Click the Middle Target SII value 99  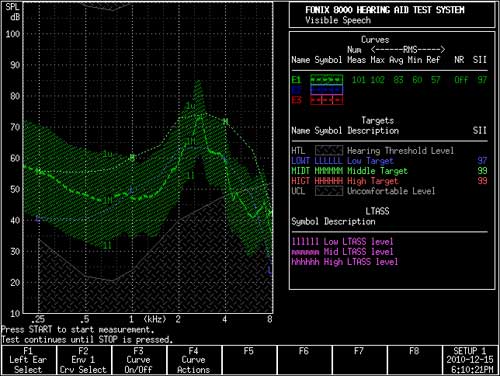tap(482, 171)
